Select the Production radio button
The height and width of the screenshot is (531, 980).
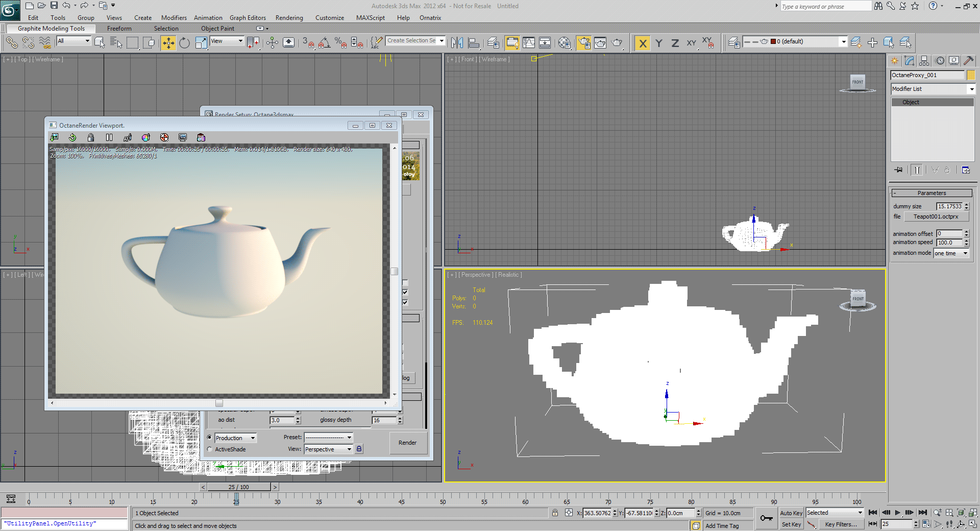click(210, 438)
